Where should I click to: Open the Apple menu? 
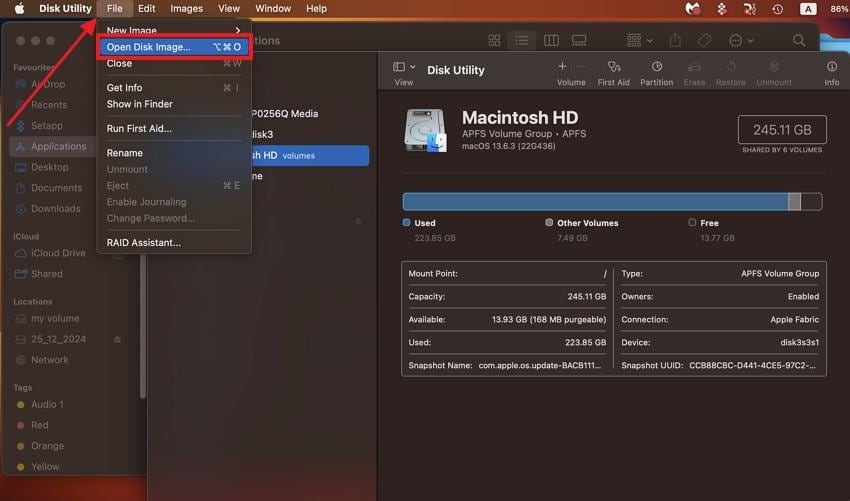(x=19, y=9)
